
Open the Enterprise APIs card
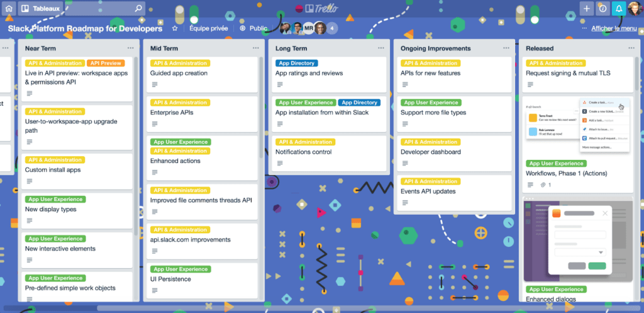coord(202,114)
